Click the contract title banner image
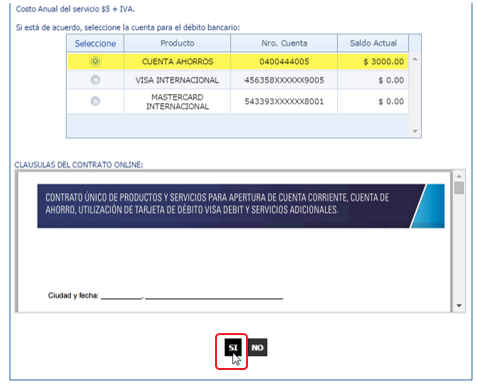This screenshot has height=388, width=477. click(x=241, y=206)
